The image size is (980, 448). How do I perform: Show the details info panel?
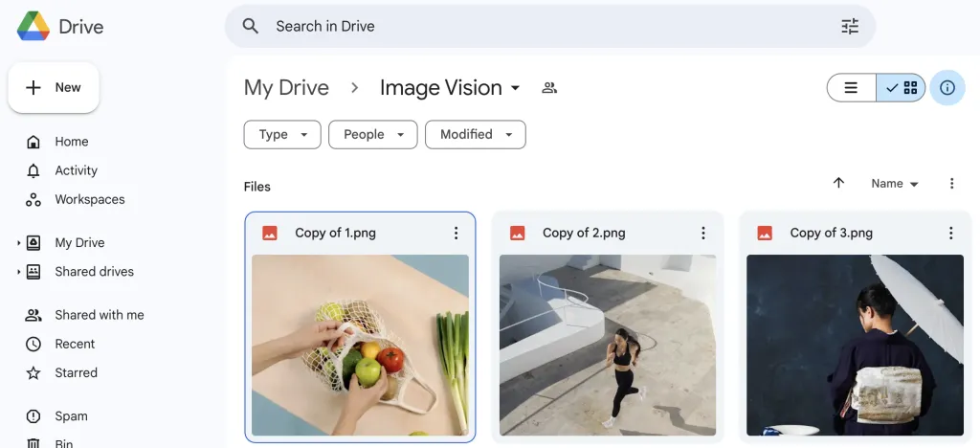(x=947, y=88)
